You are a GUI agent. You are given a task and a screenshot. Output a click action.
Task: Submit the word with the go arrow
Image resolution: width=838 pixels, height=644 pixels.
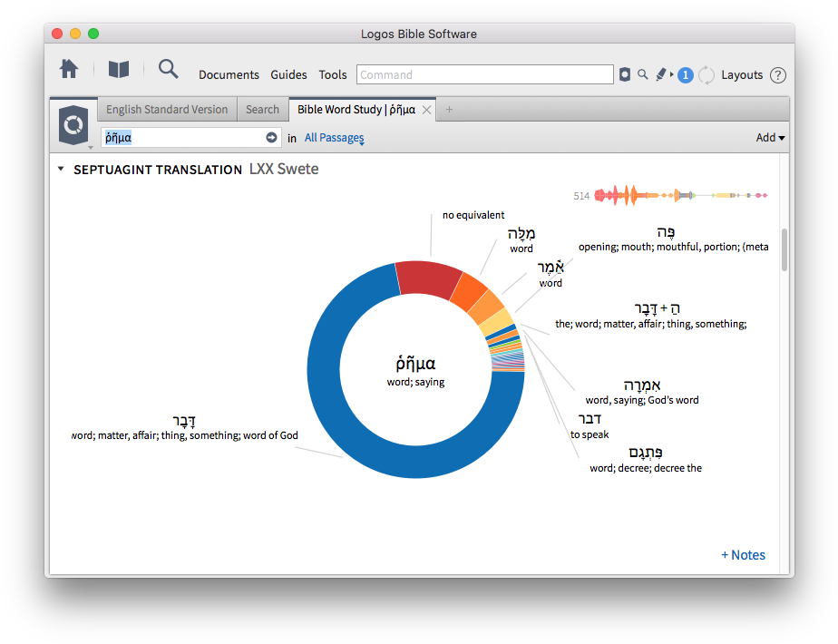point(271,138)
